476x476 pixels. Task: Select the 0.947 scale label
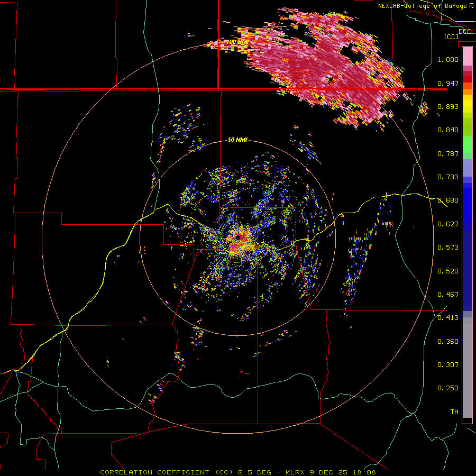[x=448, y=83]
